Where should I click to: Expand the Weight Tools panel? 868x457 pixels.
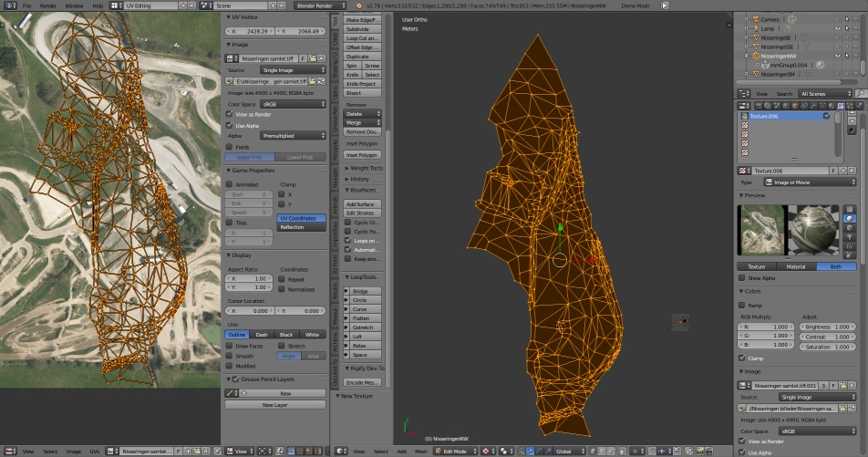coord(364,168)
